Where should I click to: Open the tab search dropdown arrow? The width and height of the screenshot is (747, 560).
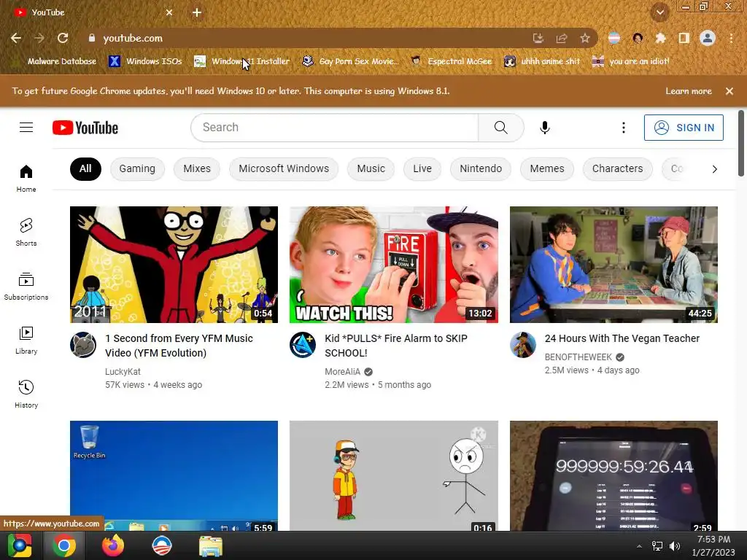point(659,12)
